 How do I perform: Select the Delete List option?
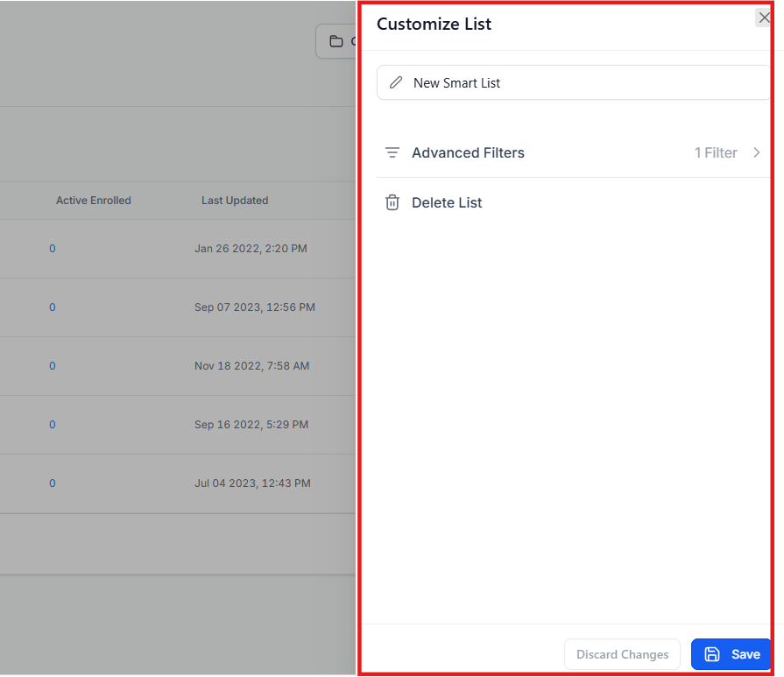pos(447,202)
